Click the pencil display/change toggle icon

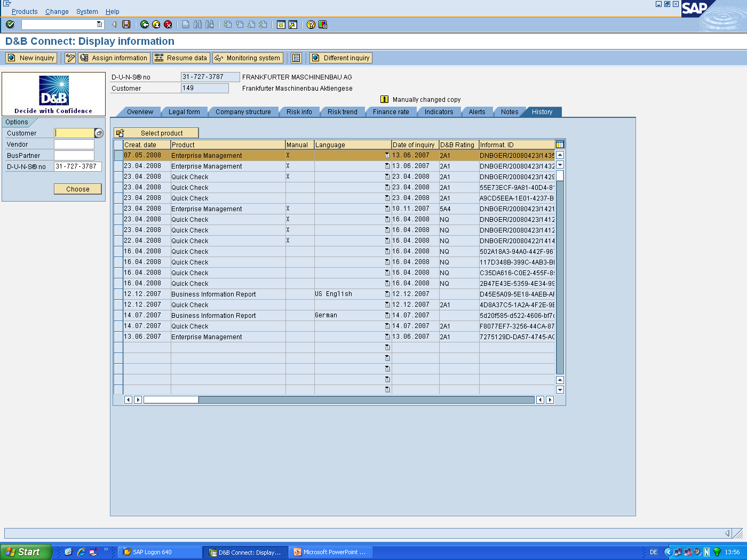click(70, 58)
